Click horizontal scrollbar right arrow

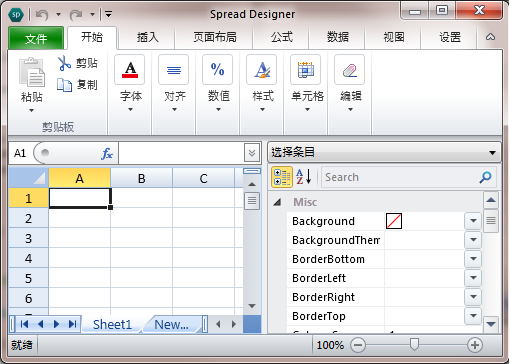(x=234, y=324)
